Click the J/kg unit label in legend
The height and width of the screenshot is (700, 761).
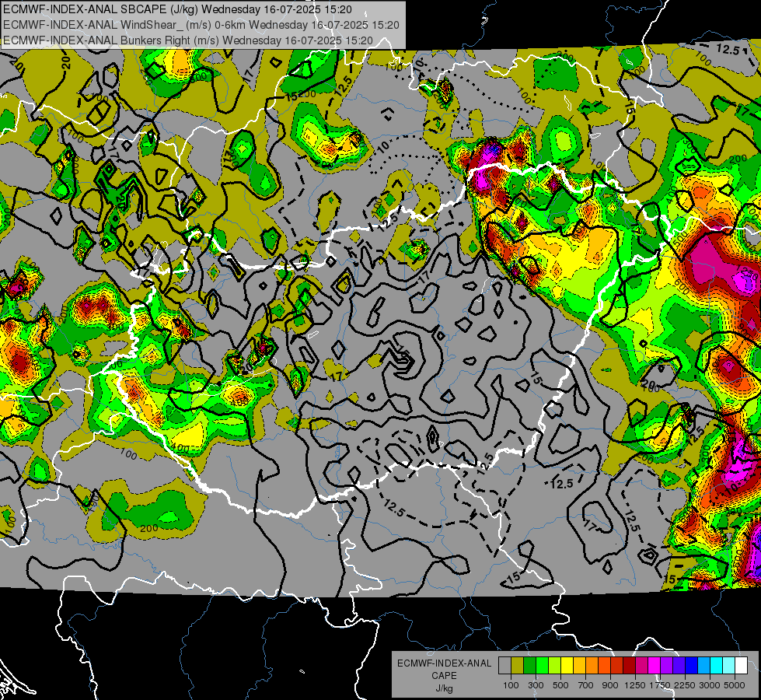coord(444,688)
